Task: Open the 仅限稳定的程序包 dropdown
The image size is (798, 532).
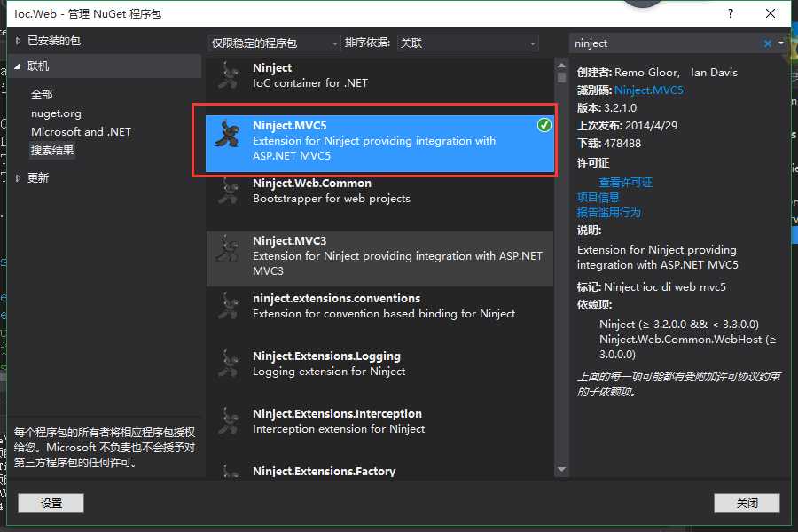Action: tap(274, 43)
